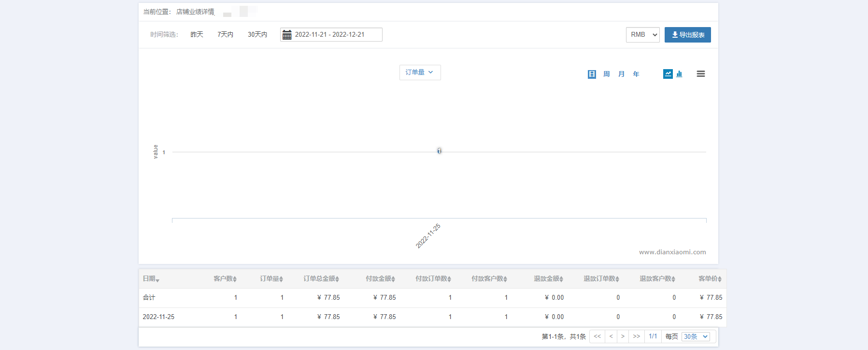
Task: Go to first page (<<)
Action: point(598,336)
